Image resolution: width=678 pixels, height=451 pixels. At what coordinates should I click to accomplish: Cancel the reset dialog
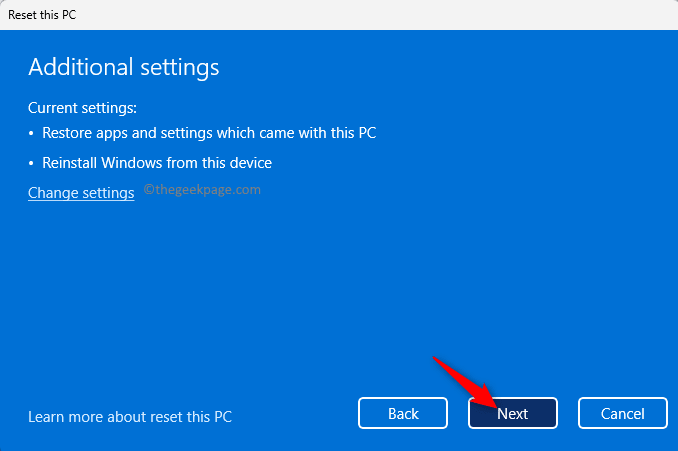pyautogui.click(x=621, y=413)
